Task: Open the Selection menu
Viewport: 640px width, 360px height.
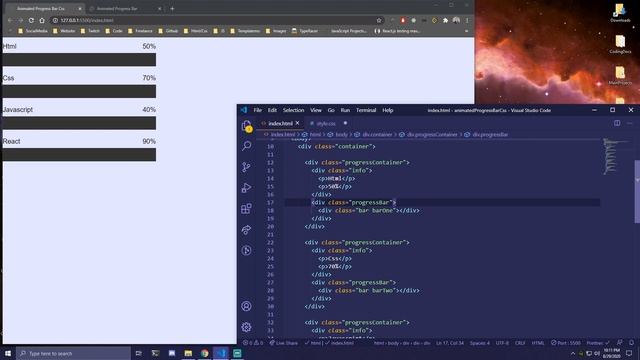Action: tap(293, 110)
